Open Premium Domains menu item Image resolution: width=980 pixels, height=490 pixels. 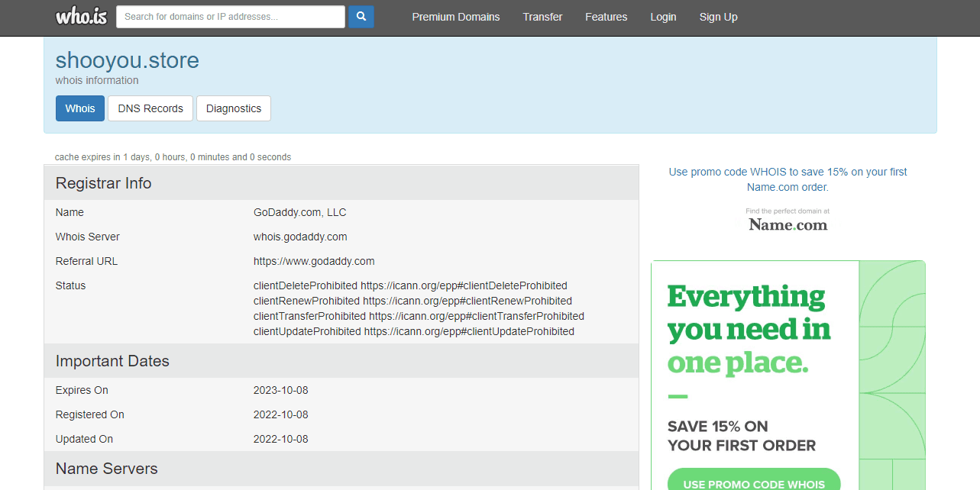pyautogui.click(x=455, y=17)
